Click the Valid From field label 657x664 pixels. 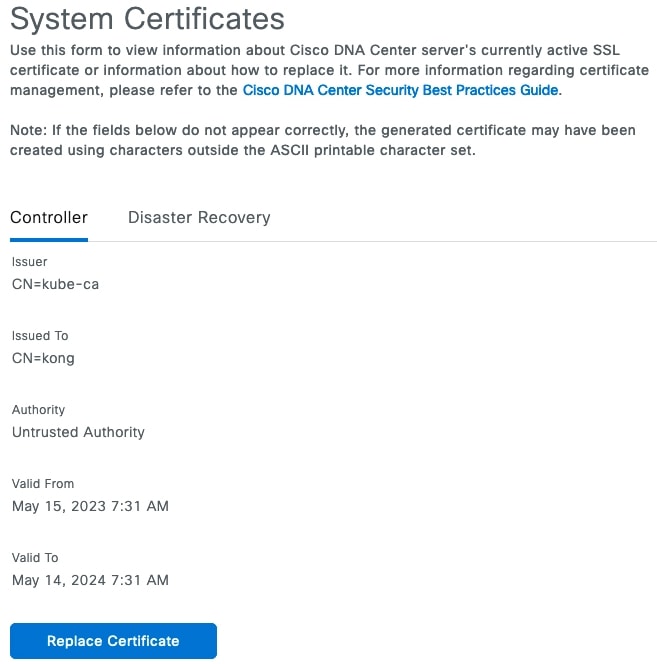click(x=43, y=484)
